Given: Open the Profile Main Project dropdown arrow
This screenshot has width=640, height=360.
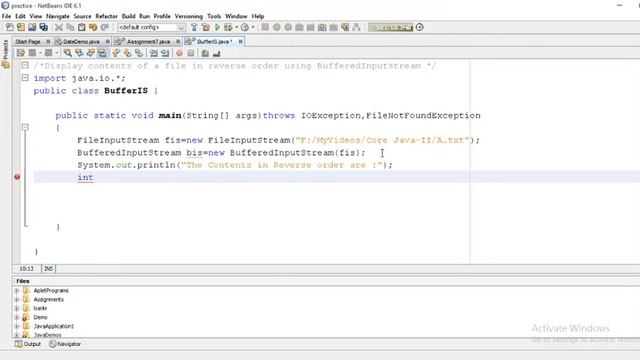Looking at the screenshot, I should tap(253, 27).
